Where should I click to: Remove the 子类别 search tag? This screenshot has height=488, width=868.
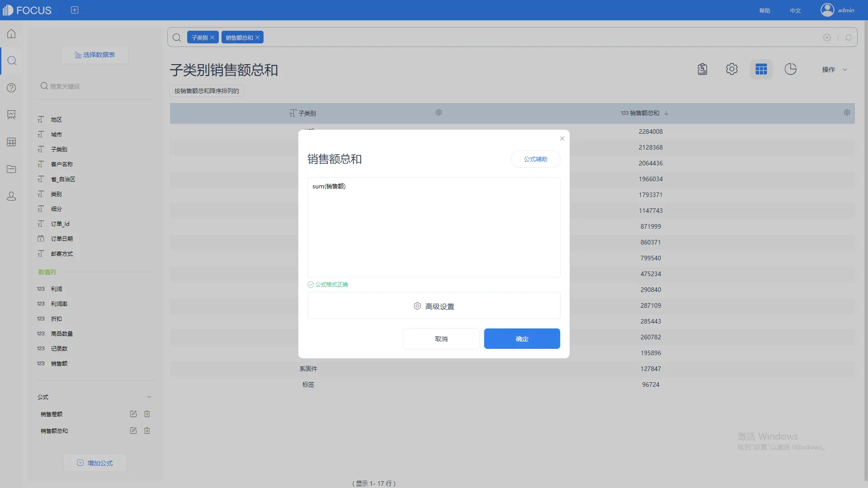click(x=212, y=38)
